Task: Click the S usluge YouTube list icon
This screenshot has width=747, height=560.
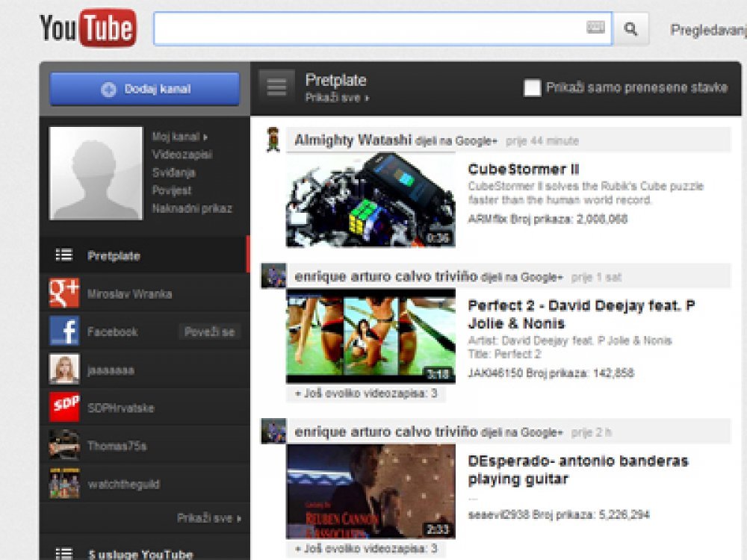Action: coord(63,554)
